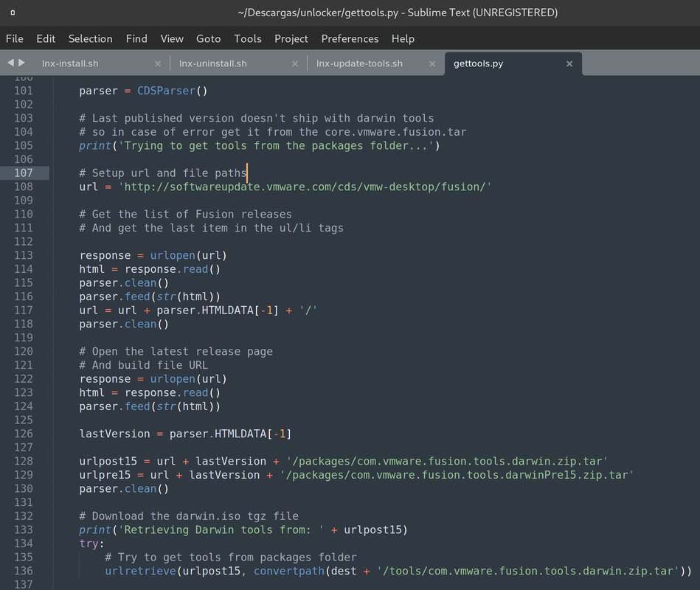The height and width of the screenshot is (590, 700).
Task: Click 'Retrieving Darwin tools from:' string
Action: (221, 530)
